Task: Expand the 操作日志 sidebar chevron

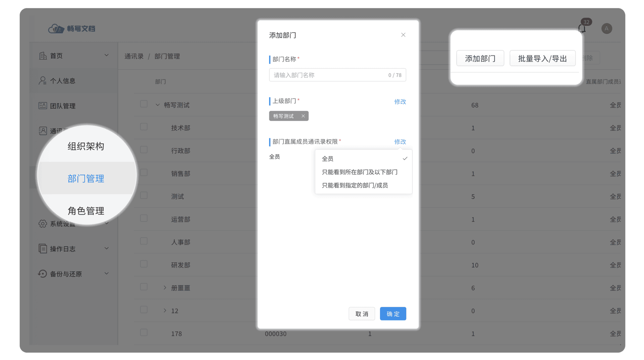Action: [x=106, y=248]
